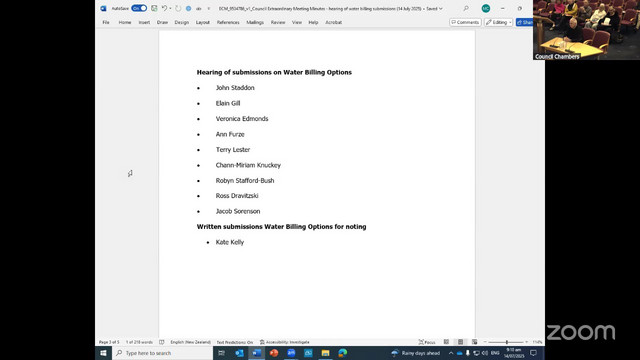This screenshot has height=360, width=640.
Task: Switch to Web Layout view icon
Action: pyautogui.click(x=474, y=342)
